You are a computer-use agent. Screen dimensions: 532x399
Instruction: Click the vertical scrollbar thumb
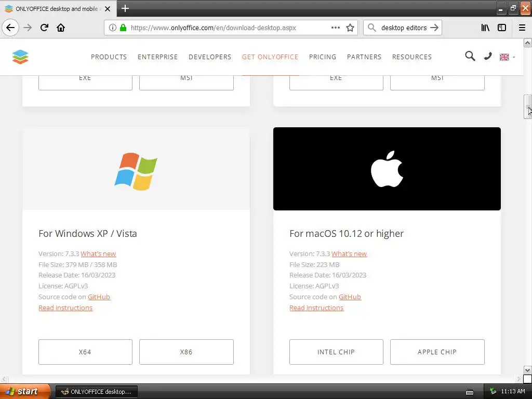(528, 107)
